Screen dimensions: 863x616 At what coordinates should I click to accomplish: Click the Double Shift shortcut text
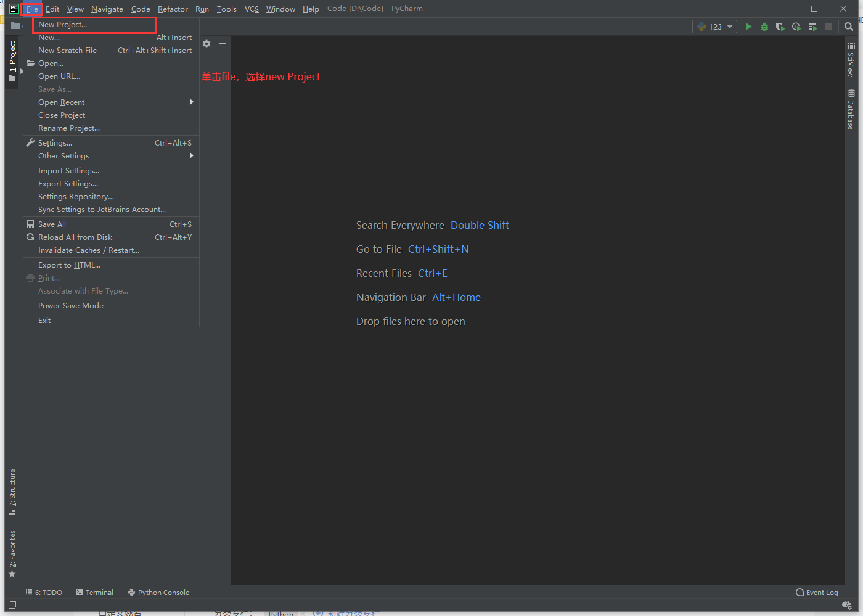tap(480, 225)
